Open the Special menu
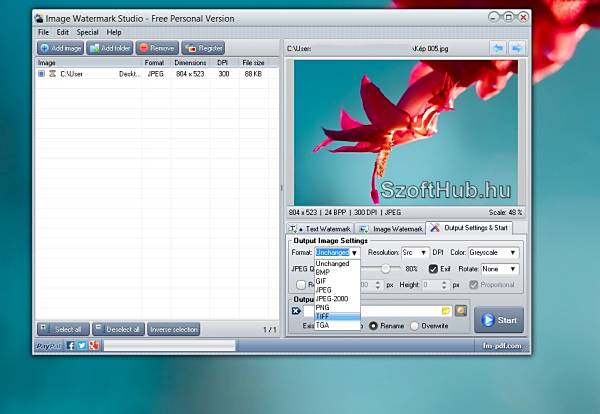 (x=88, y=32)
